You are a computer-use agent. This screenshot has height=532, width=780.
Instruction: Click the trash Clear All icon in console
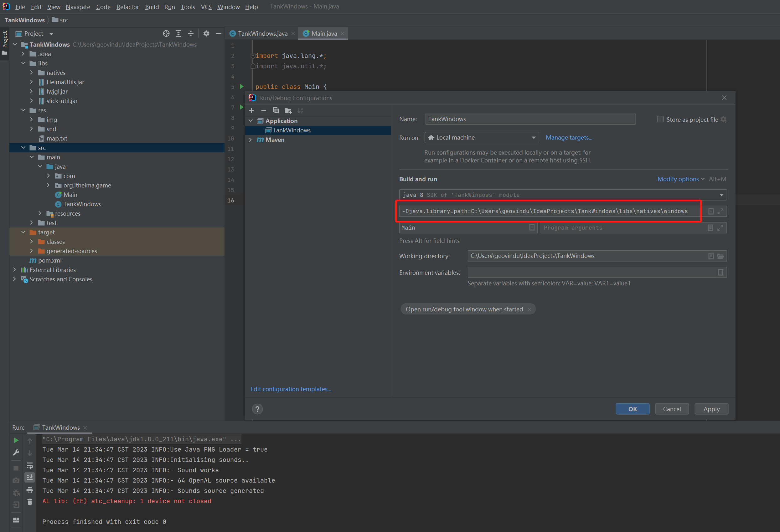30,502
